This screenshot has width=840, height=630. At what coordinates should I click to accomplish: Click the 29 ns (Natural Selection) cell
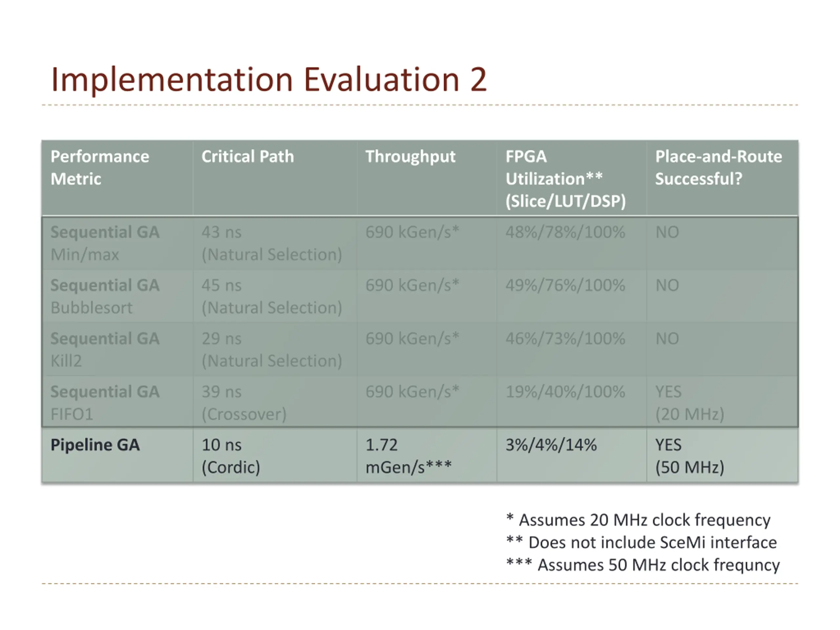pos(271,349)
